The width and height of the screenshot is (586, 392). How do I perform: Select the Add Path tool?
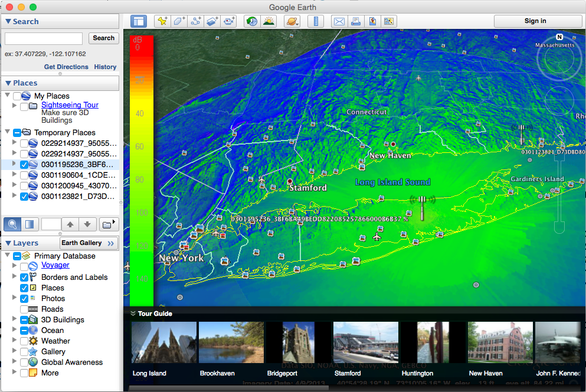pos(195,21)
